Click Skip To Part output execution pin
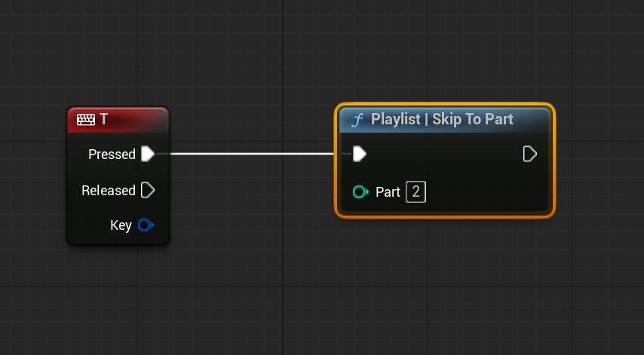The height and width of the screenshot is (355, 644). (530, 155)
